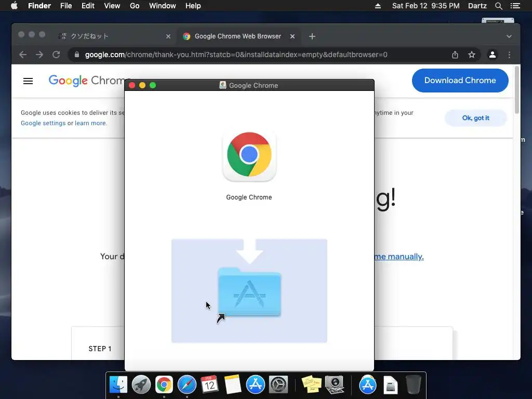
Task: Open Finder from the Dock
Action: 118,385
